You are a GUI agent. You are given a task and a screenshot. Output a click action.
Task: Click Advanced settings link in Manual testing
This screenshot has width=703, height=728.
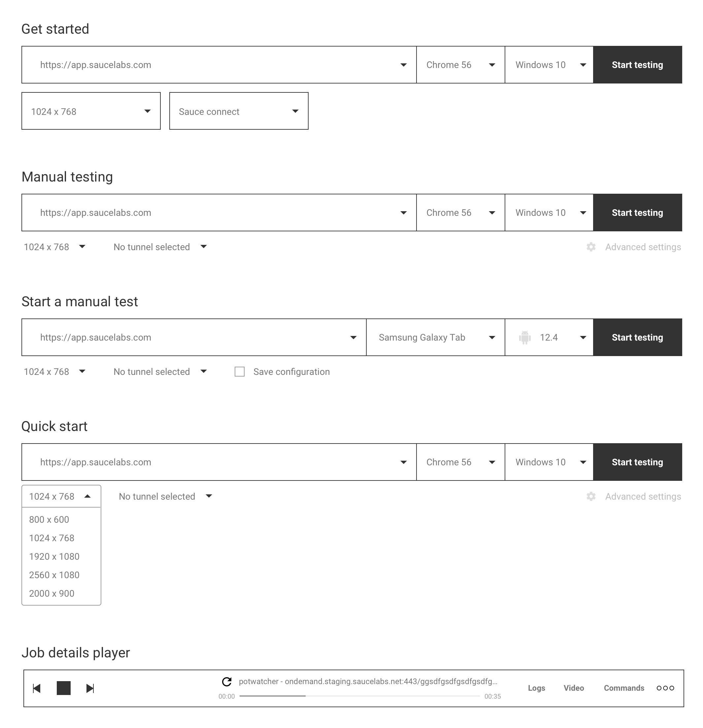[x=643, y=247]
